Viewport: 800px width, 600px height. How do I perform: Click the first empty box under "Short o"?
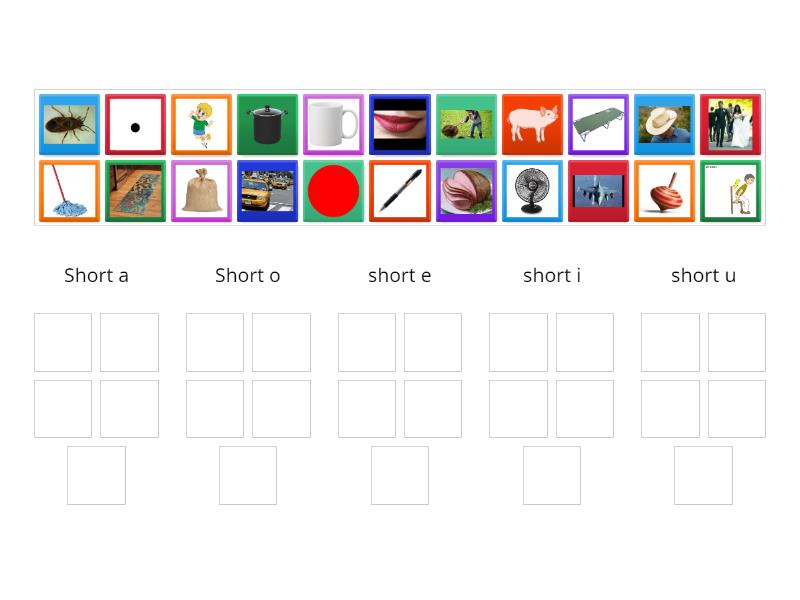pyautogui.click(x=215, y=342)
